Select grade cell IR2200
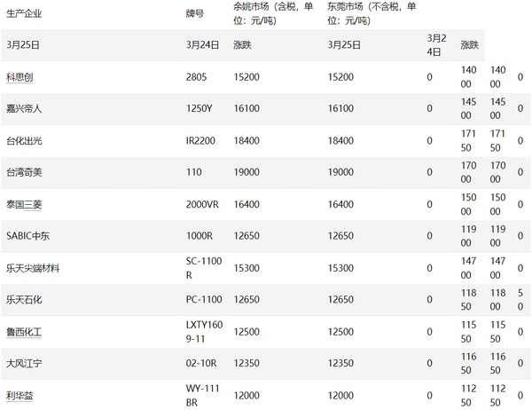The image size is (532, 410). coord(200,140)
